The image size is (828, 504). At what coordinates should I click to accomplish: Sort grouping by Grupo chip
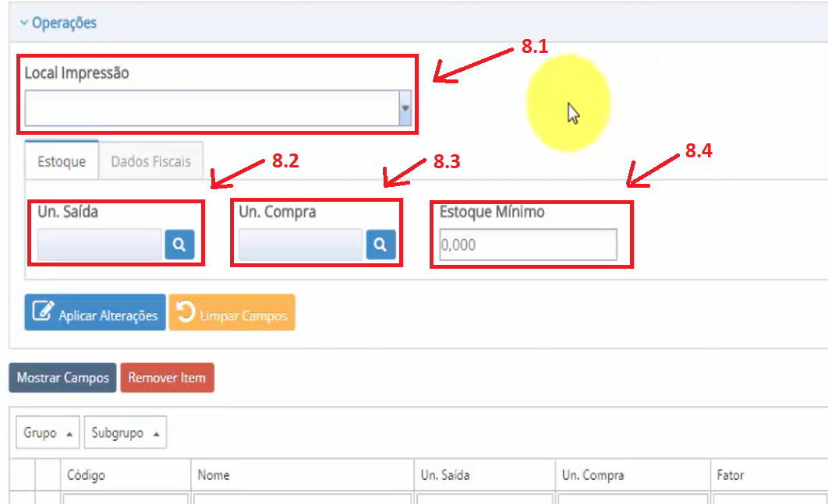tap(48, 433)
